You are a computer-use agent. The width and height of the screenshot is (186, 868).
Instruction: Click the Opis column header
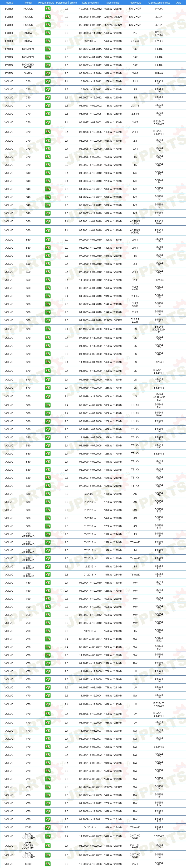coord(178,2)
